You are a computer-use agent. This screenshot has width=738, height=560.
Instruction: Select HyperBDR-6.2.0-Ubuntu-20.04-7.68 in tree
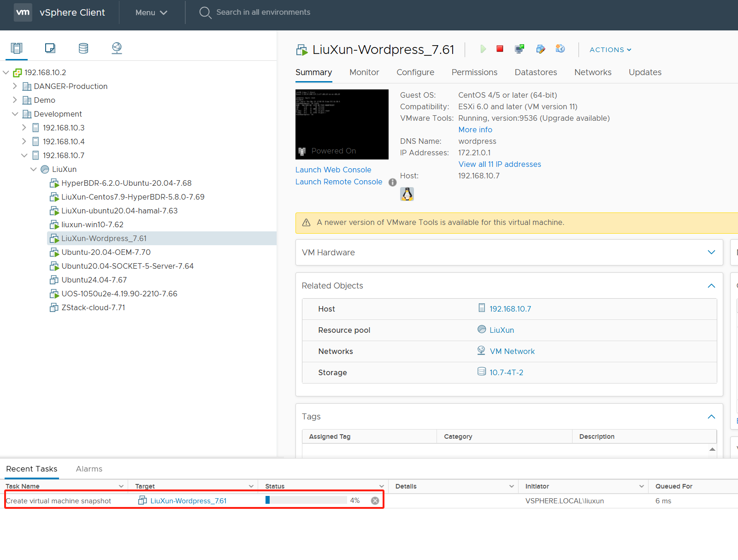coord(126,183)
